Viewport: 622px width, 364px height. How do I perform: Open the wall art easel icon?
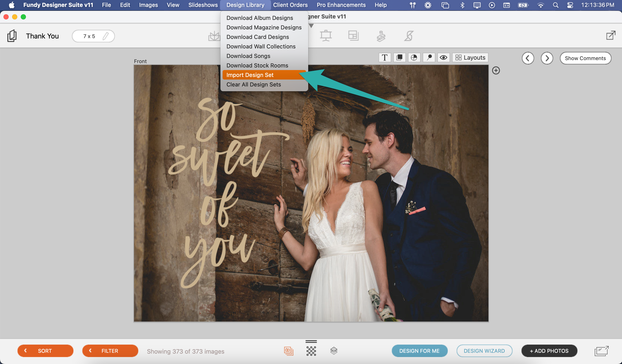pos(326,36)
